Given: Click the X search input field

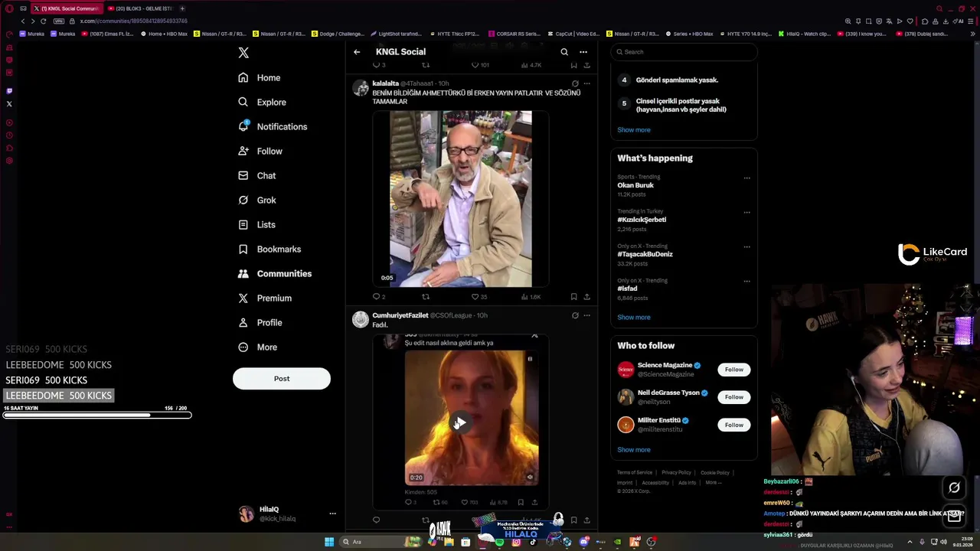Looking at the screenshot, I should 684,52.
